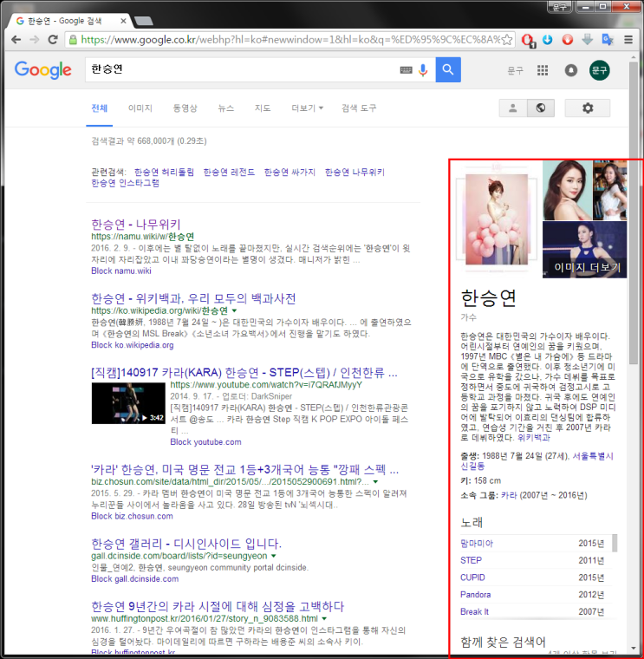Image resolution: width=644 pixels, height=659 pixels.
Task: Open the 9년간의 카라 시절 huffingtonpost result
Action: pos(218,606)
